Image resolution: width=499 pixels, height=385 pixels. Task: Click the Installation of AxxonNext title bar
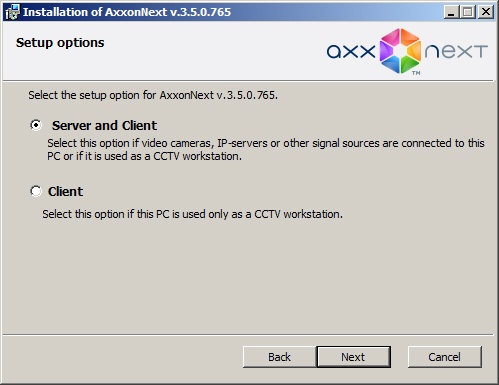click(x=127, y=12)
